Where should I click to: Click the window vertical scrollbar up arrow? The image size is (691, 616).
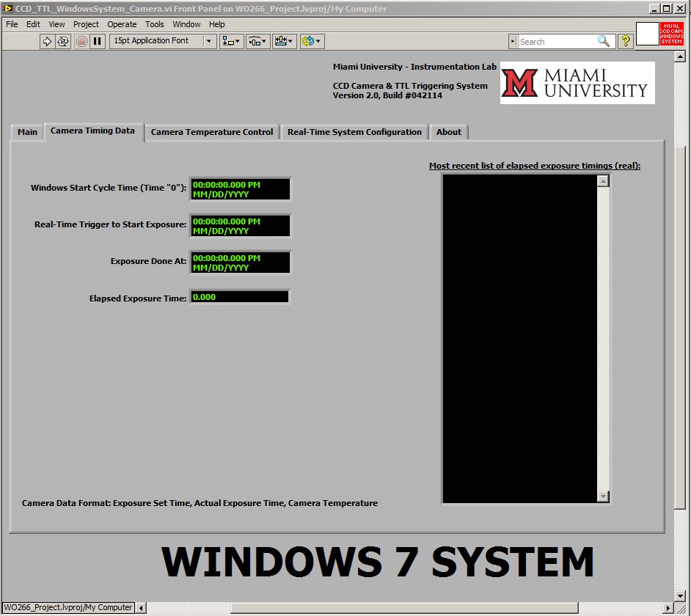coord(680,56)
